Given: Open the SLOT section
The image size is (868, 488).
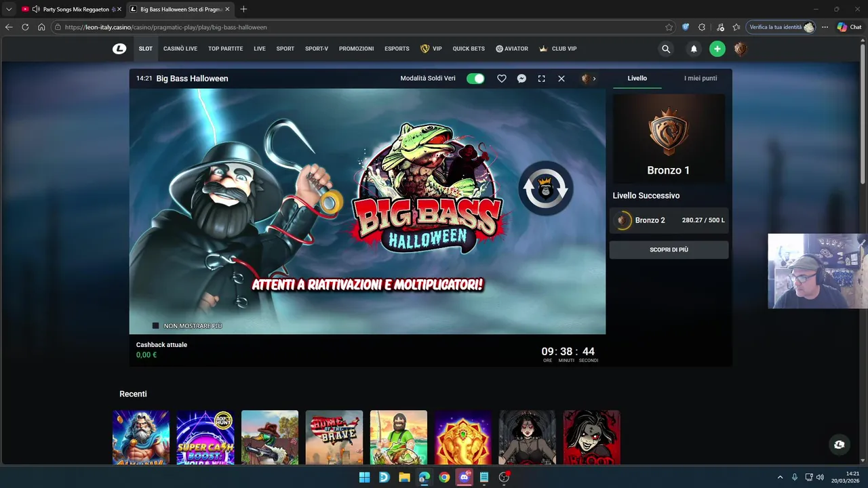Looking at the screenshot, I should coord(146,49).
